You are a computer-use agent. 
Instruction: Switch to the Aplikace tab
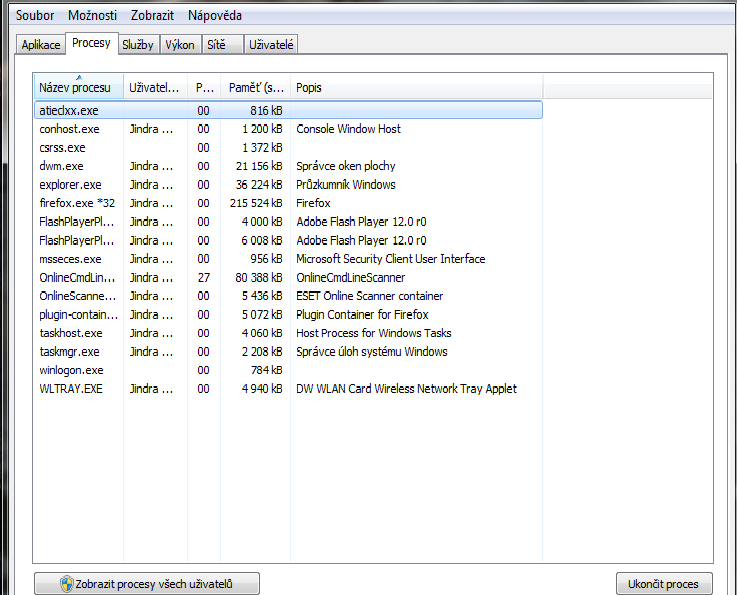[41, 45]
